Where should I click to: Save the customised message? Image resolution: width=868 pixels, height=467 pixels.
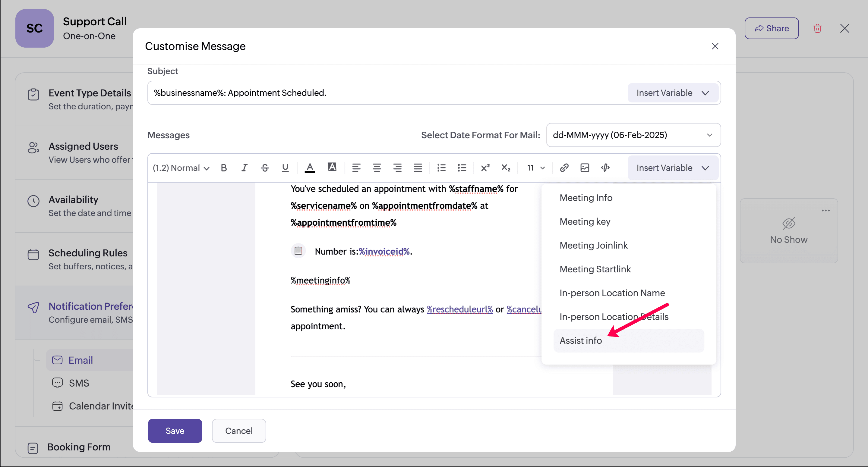click(x=175, y=431)
